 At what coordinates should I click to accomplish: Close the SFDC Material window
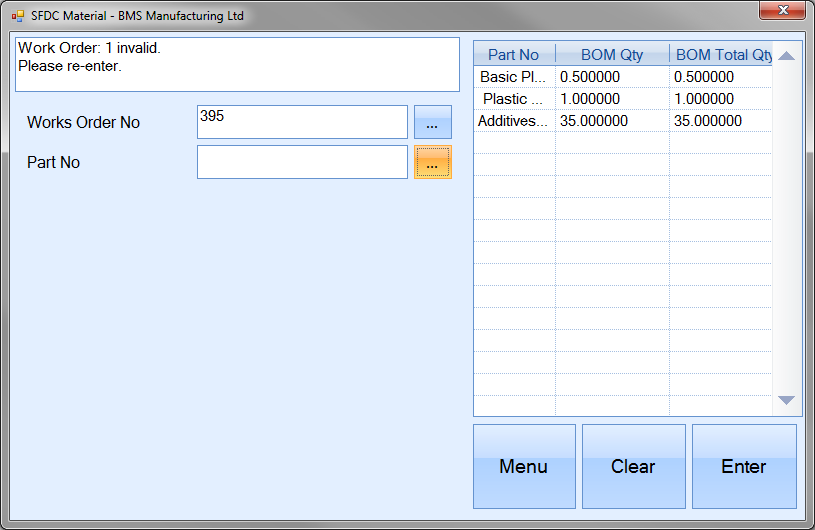point(782,11)
